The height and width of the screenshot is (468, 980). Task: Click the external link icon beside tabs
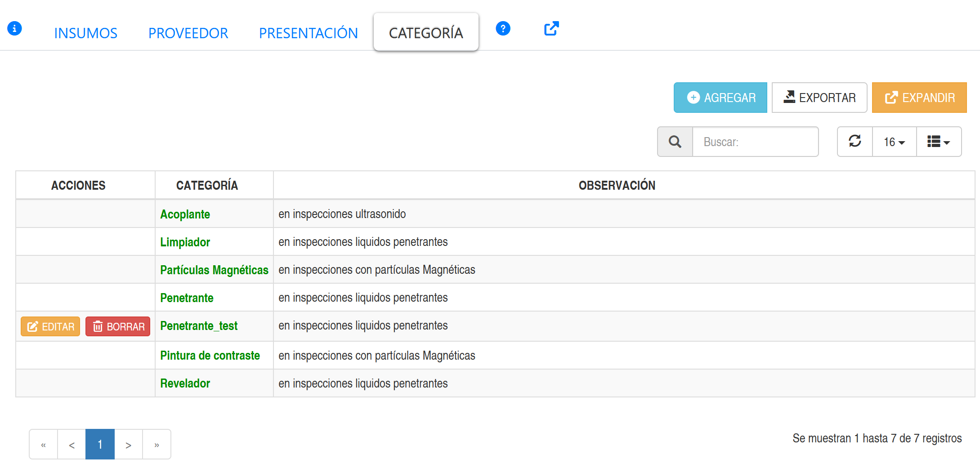pyautogui.click(x=551, y=28)
